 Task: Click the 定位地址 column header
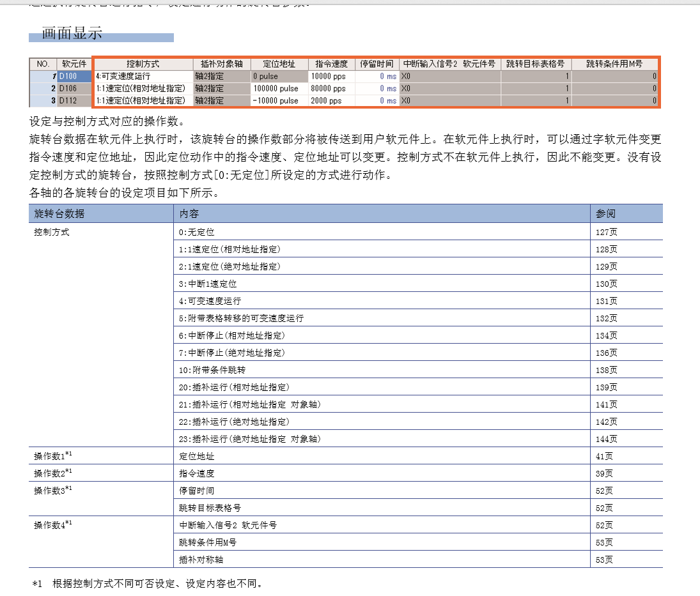[x=279, y=64]
